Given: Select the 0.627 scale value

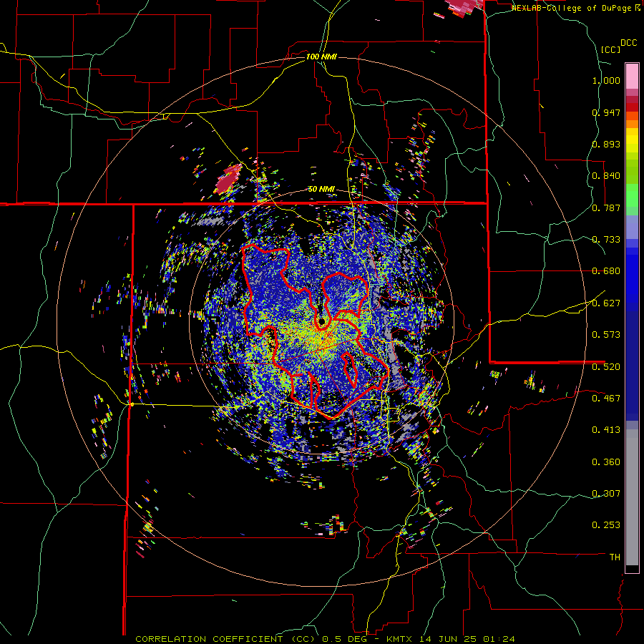Looking at the screenshot, I should point(606,303).
